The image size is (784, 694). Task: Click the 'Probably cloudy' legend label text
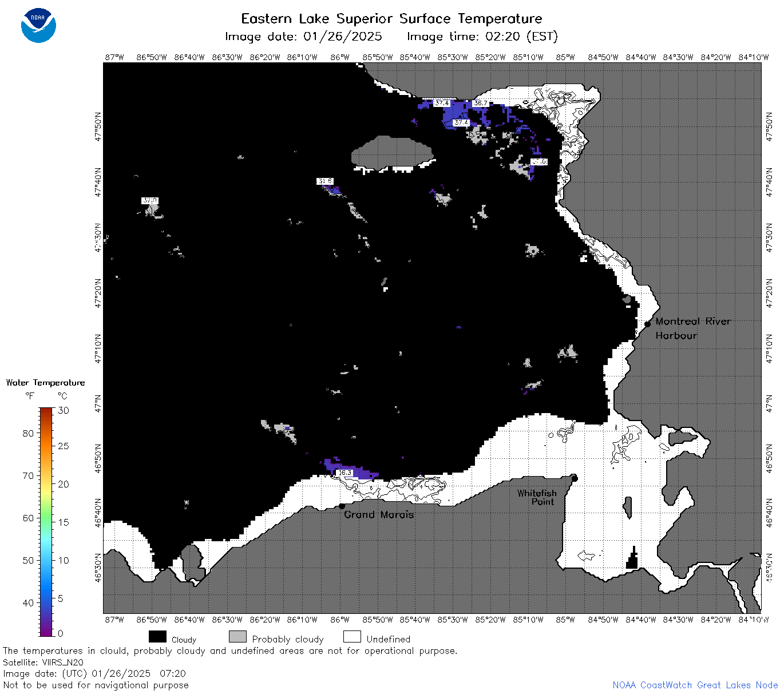[x=288, y=639]
